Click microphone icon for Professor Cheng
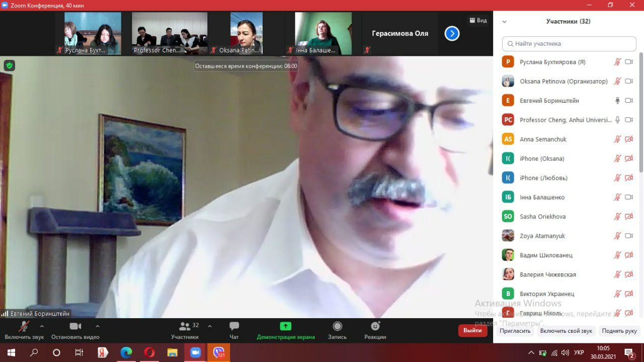 tap(617, 120)
